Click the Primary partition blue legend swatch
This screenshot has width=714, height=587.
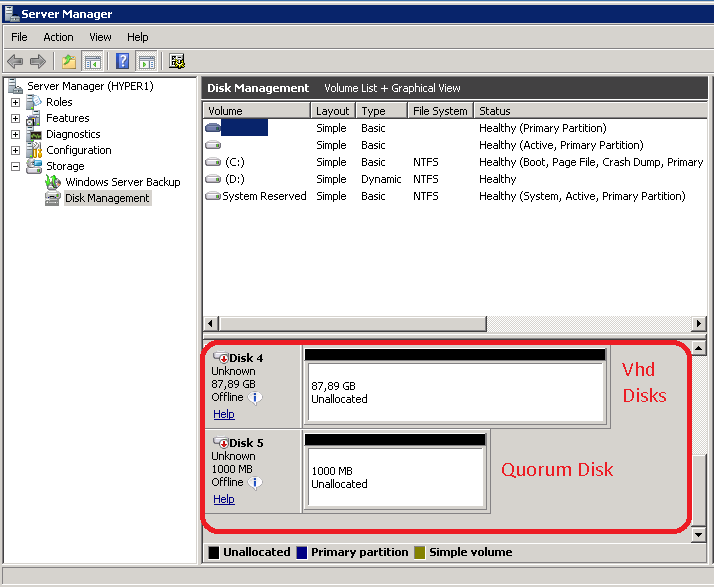tap(301, 552)
